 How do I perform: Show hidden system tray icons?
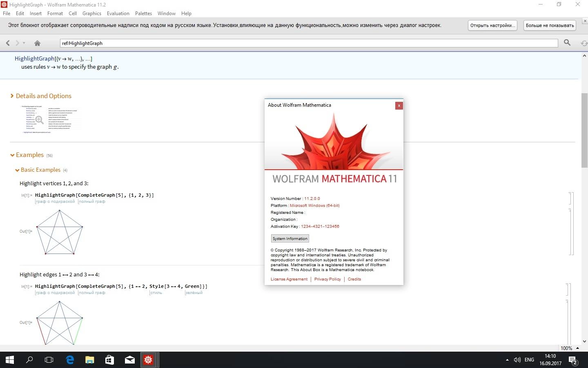click(x=507, y=360)
